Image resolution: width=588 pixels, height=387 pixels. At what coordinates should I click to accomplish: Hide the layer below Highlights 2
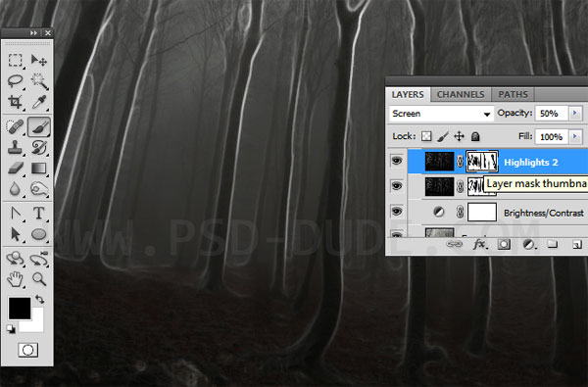397,186
